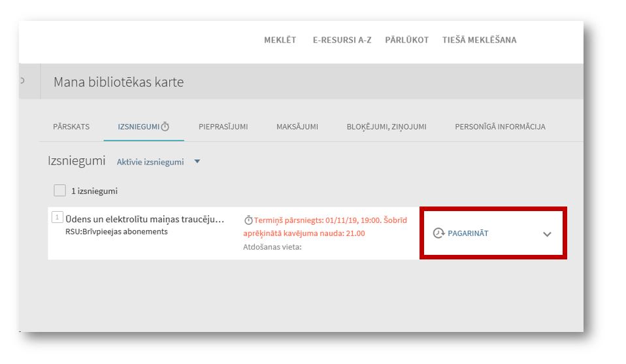The image size is (626, 364).
Task: Select the loan item numbered 1 box
Action: (57, 218)
